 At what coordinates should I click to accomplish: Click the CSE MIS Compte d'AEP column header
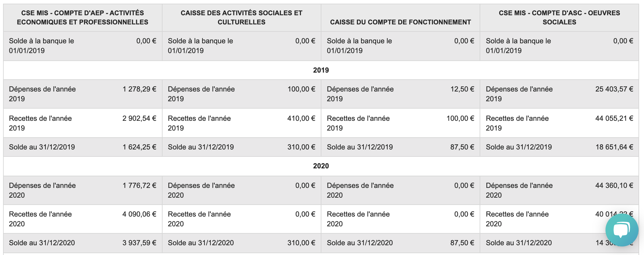82,17
